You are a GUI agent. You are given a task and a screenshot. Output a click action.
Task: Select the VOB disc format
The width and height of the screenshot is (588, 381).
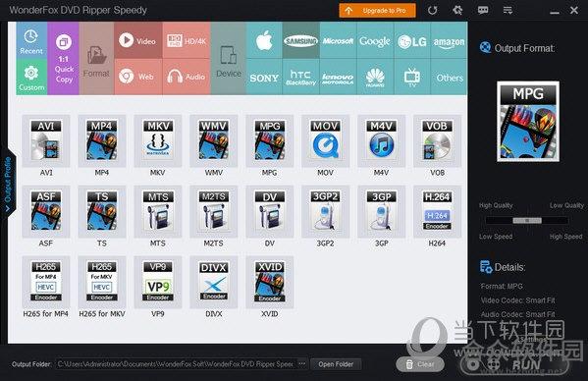click(437, 141)
